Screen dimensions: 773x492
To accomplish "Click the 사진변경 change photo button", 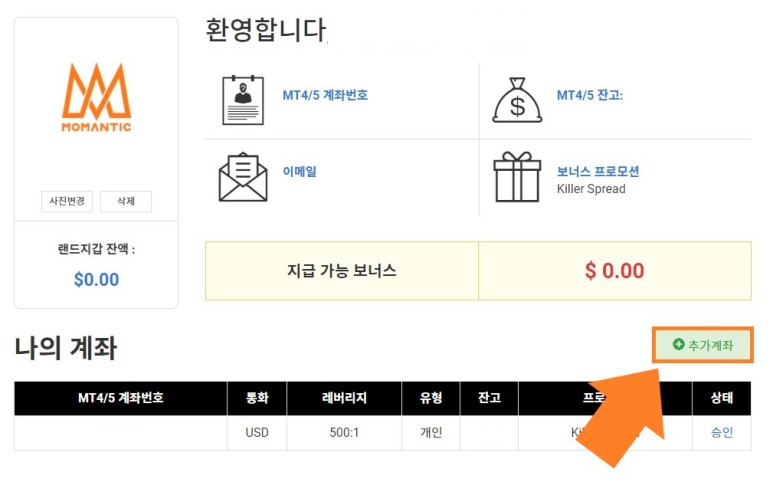I will (67, 201).
